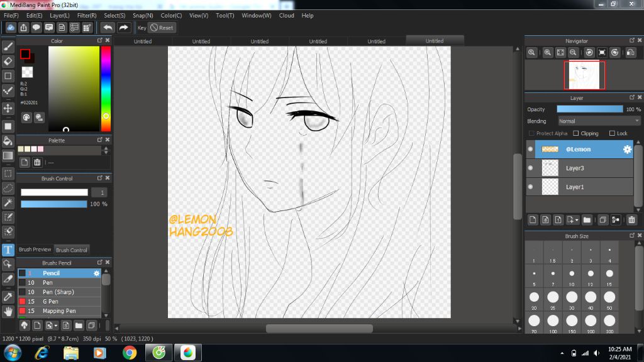Click the Reset button

coord(162,28)
